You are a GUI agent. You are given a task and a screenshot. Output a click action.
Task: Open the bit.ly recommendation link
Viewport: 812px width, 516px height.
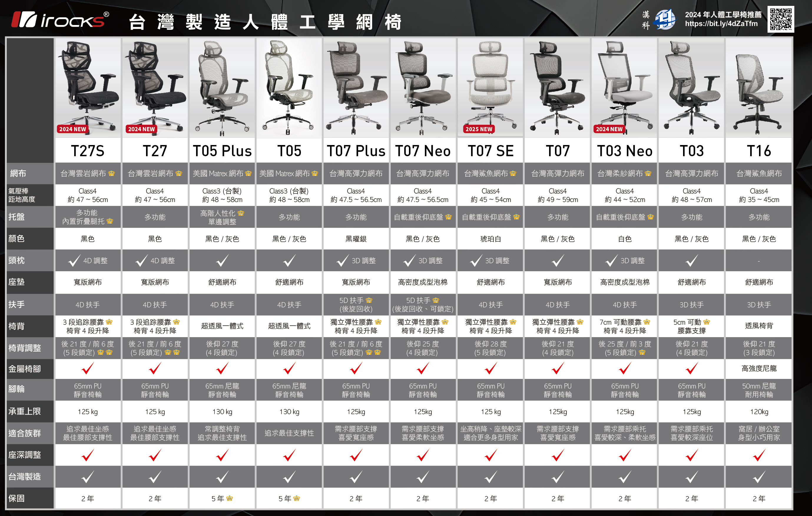point(721,24)
